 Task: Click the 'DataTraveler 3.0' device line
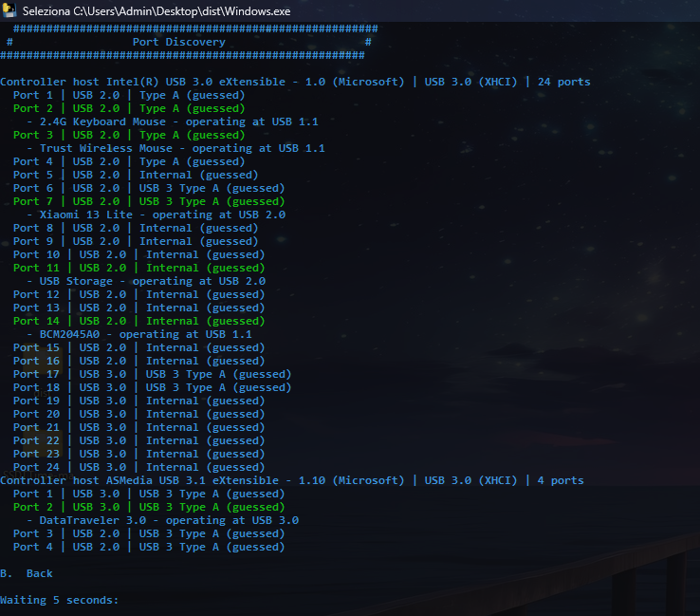(x=162, y=520)
